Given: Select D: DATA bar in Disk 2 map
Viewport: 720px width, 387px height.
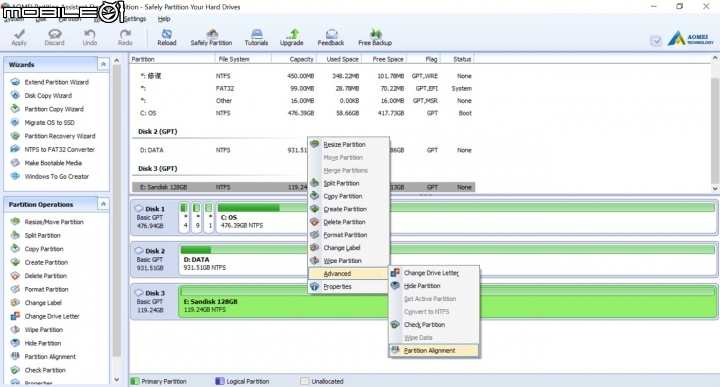Looking at the screenshot, I should point(448,259).
